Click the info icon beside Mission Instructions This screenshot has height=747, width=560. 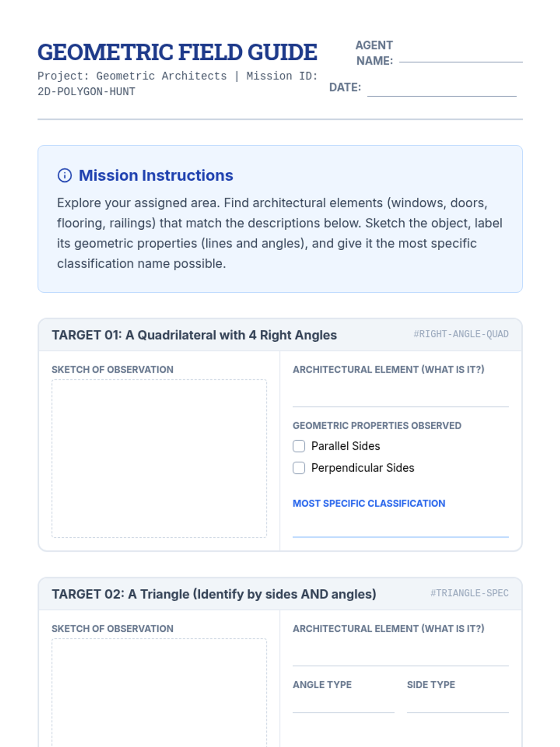click(x=64, y=176)
